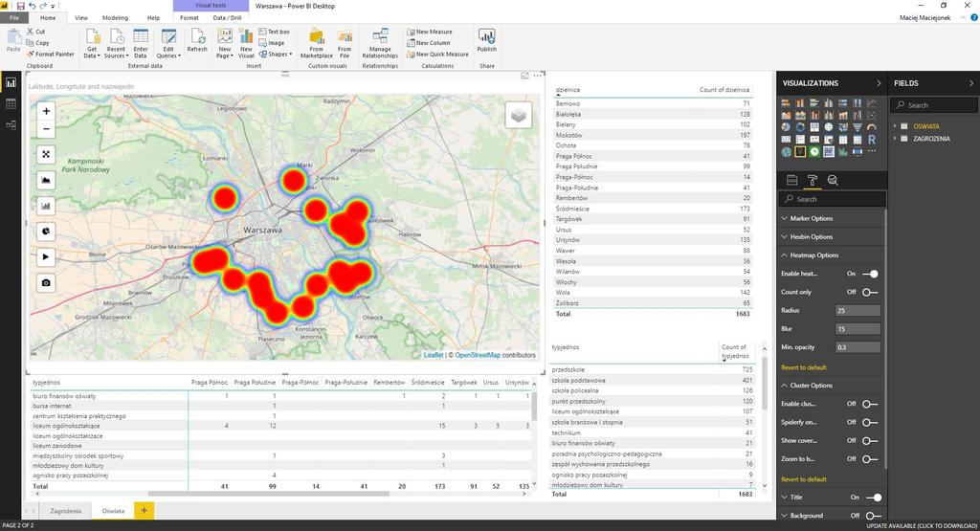Toggle the Zoom to bounds switch

point(870,459)
